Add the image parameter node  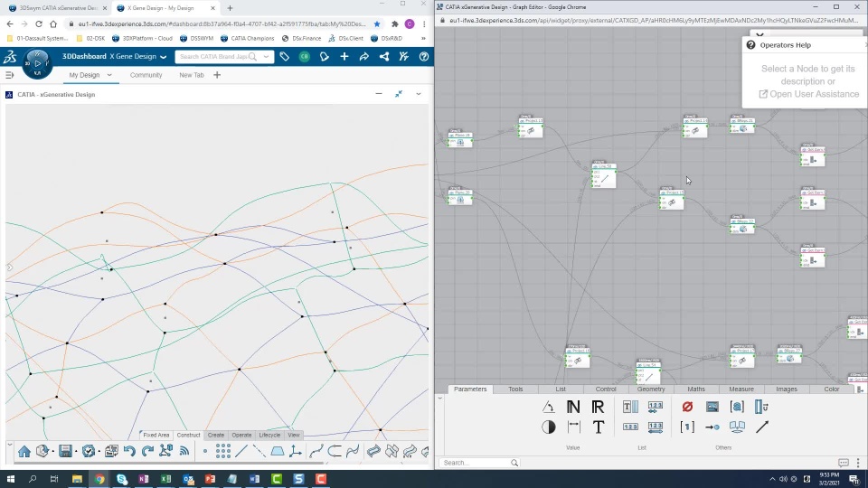pyautogui.click(x=712, y=407)
